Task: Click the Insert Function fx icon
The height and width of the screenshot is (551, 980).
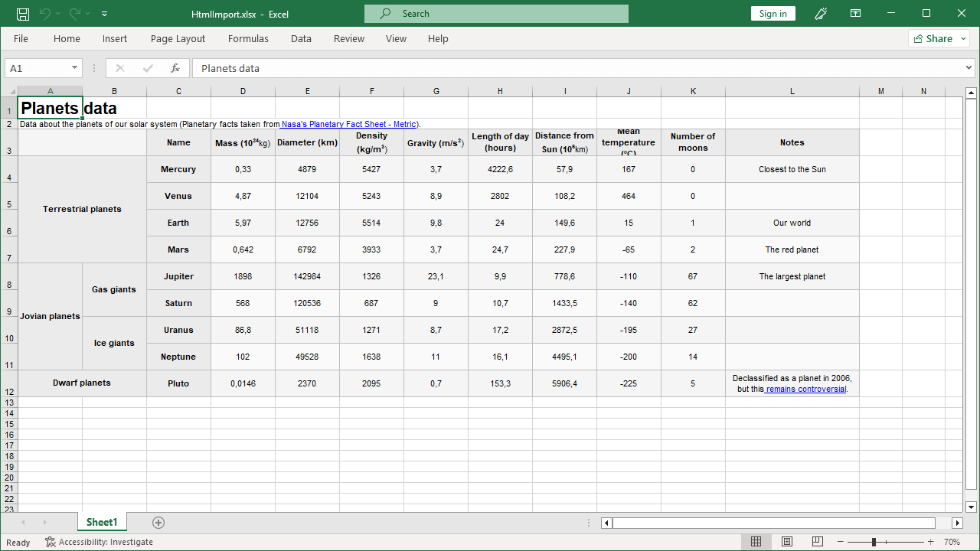Action: (175, 68)
